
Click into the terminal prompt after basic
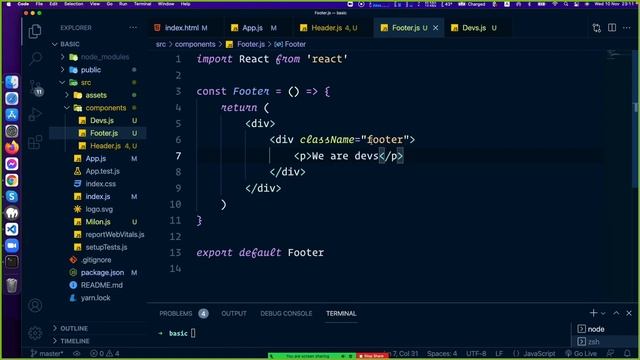click(193, 333)
